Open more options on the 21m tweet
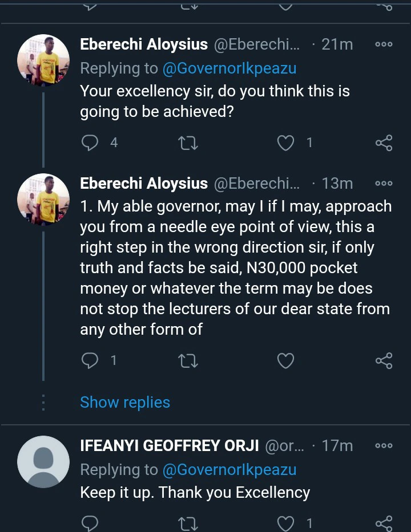This screenshot has width=411, height=532. (384, 44)
